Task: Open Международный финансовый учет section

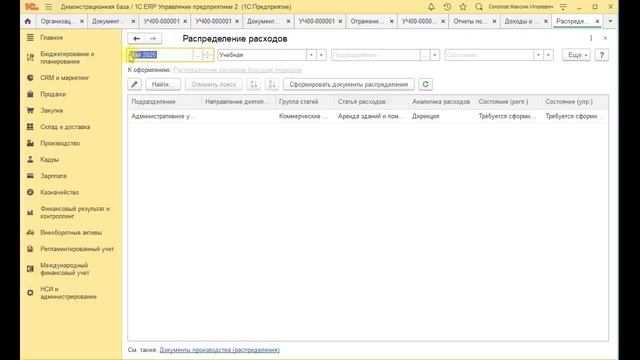Action: [64, 269]
